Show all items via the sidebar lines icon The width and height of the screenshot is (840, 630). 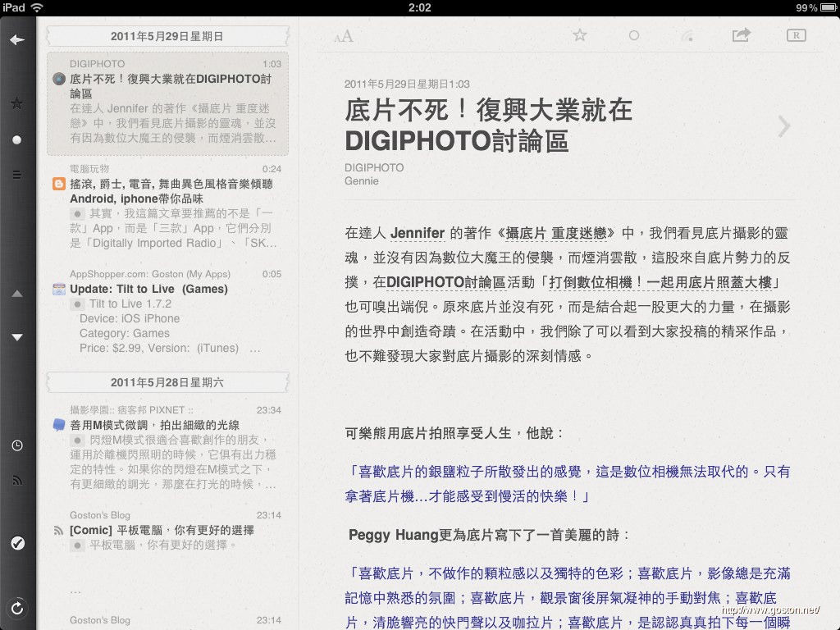tap(17, 175)
